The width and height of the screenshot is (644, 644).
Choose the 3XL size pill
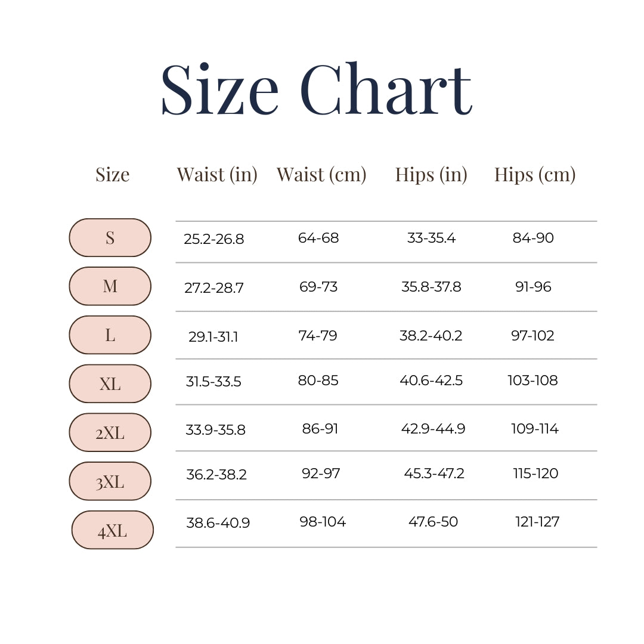(110, 481)
